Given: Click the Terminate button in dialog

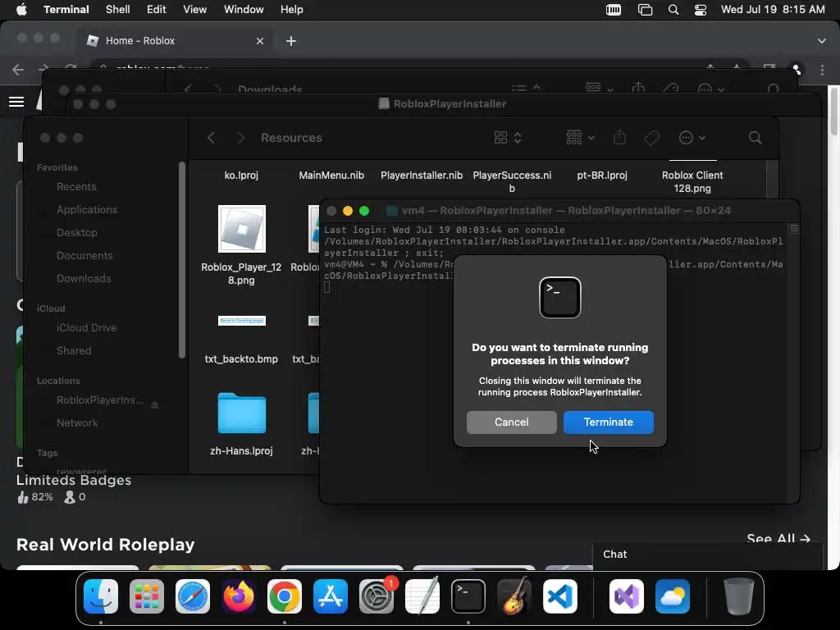Looking at the screenshot, I should pyautogui.click(x=608, y=422).
